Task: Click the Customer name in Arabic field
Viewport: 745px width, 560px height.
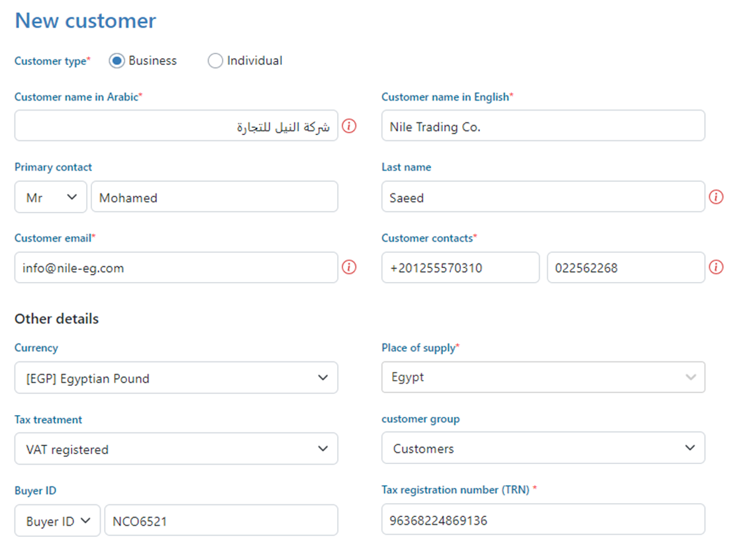Action: point(176,126)
